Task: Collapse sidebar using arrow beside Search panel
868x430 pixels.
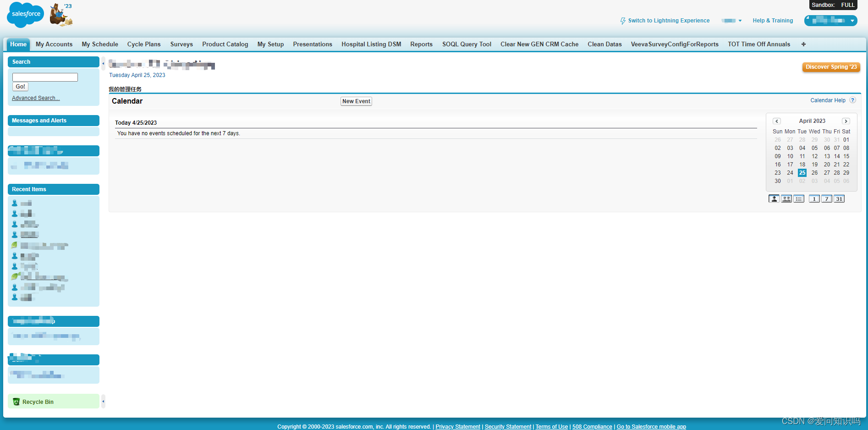Action: coord(103,63)
